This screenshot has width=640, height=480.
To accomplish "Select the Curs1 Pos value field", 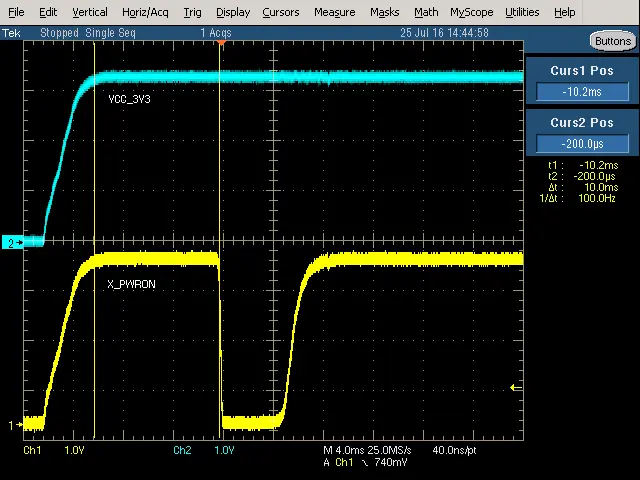I will (x=582, y=91).
